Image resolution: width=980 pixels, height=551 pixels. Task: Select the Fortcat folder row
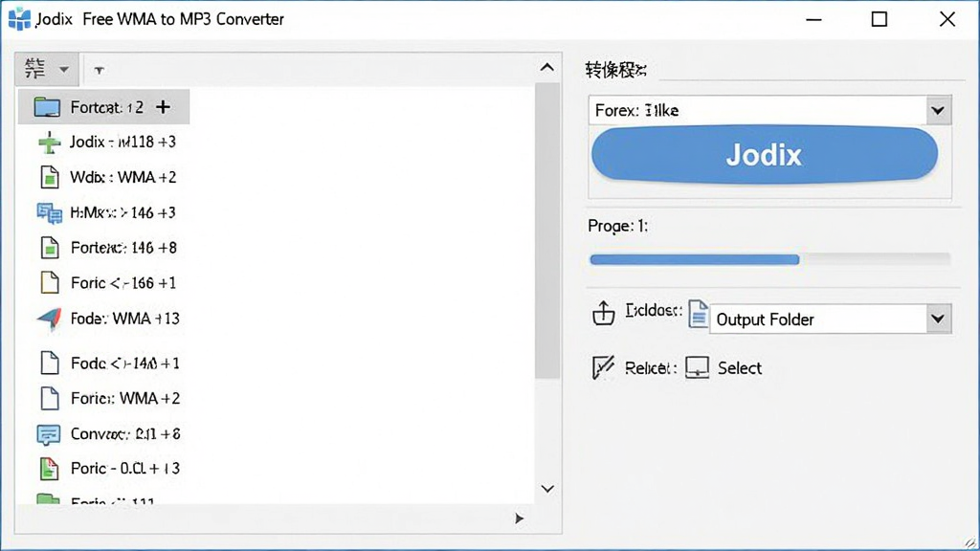103,107
